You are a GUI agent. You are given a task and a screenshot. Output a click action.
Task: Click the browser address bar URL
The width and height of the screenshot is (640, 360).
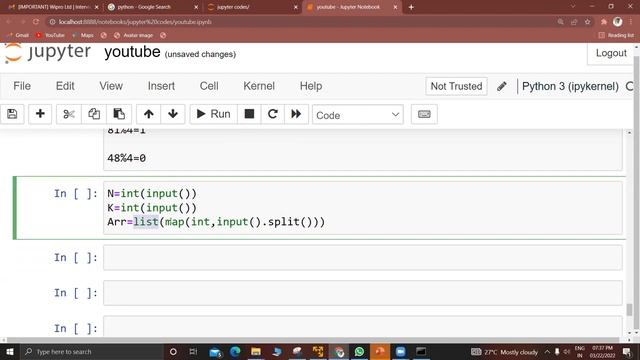[135, 22]
